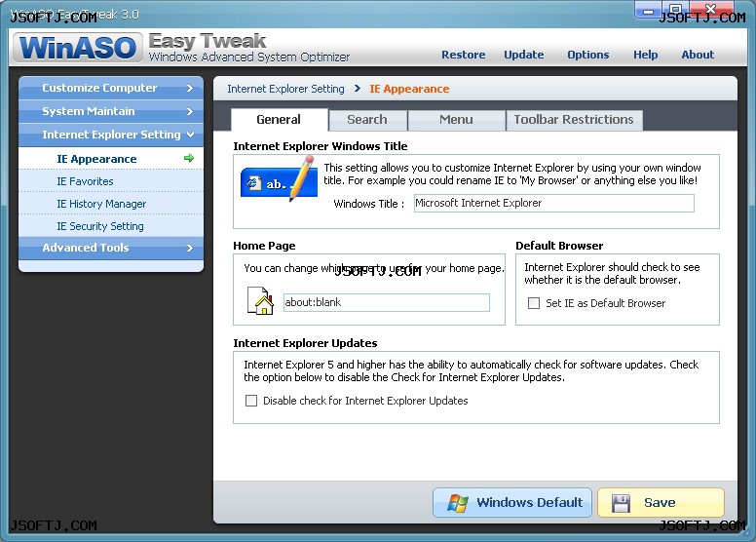This screenshot has width=756, height=542.
Task: Select IE Favorites in sidebar
Action: (x=111, y=181)
